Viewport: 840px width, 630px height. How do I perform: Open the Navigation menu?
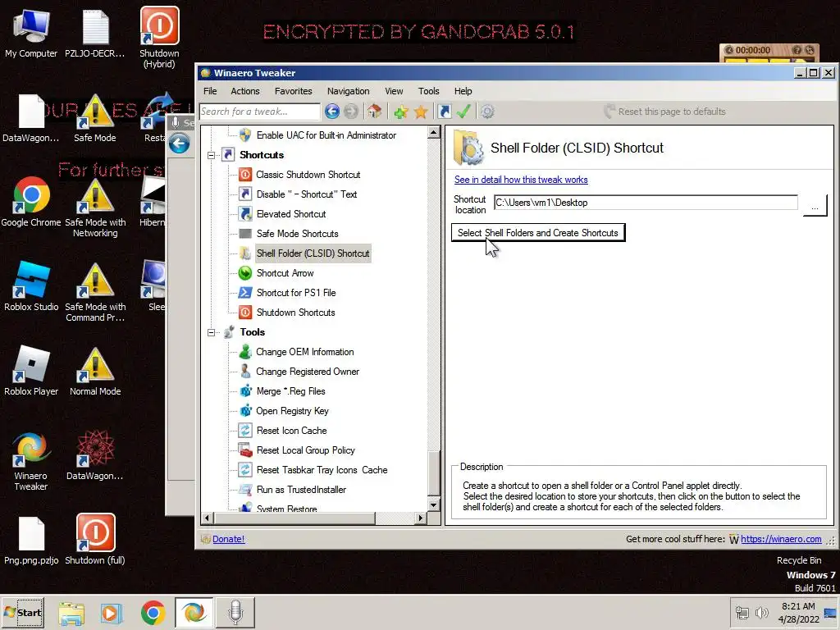[x=348, y=91]
